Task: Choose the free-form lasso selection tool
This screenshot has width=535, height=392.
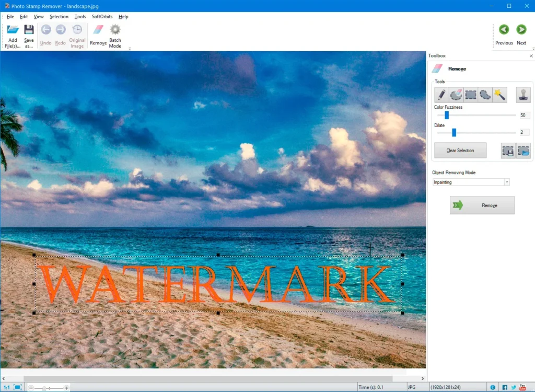Action: coord(485,95)
